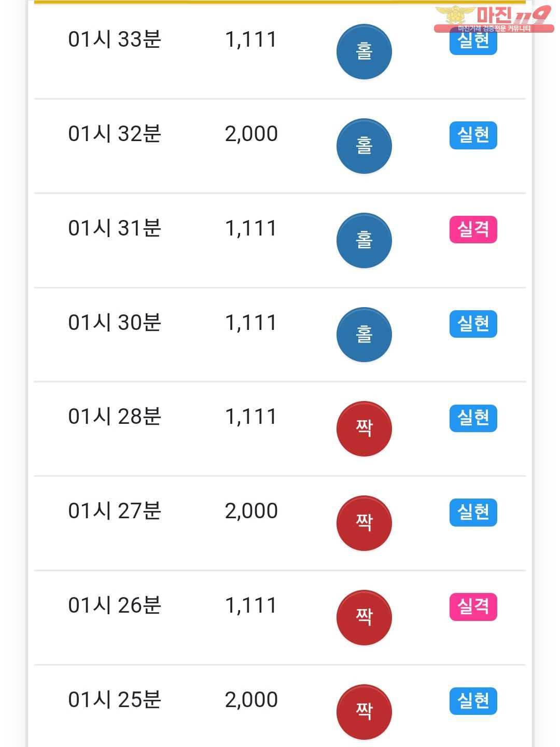
Task: Click the 01시 33분 time label
Action: click(115, 39)
